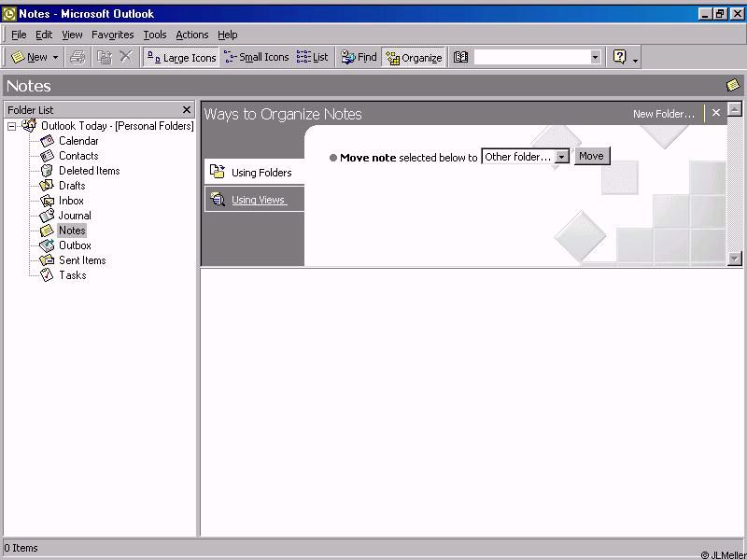This screenshot has width=747, height=560.
Task: Click the Print icon in toolbar
Action: tap(78, 57)
